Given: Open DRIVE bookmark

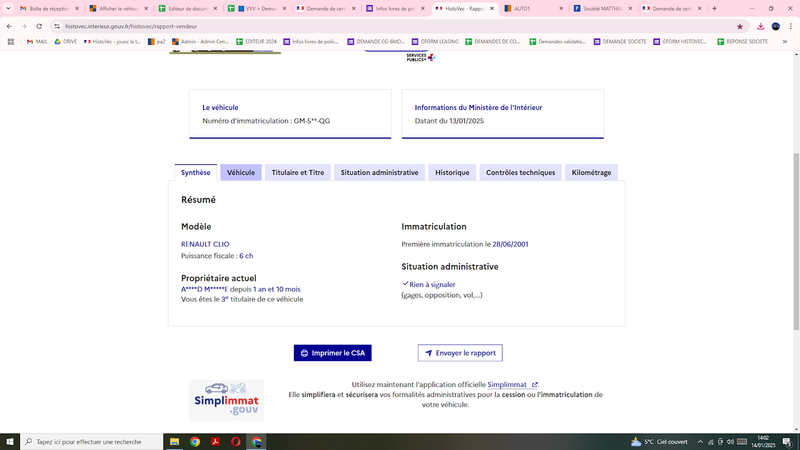Looking at the screenshot, I should (x=65, y=42).
